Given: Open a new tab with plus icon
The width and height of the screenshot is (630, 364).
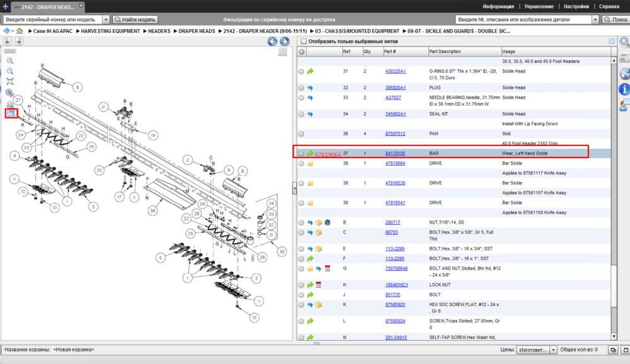Looking at the screenshot, I should [x=5, y=6].
